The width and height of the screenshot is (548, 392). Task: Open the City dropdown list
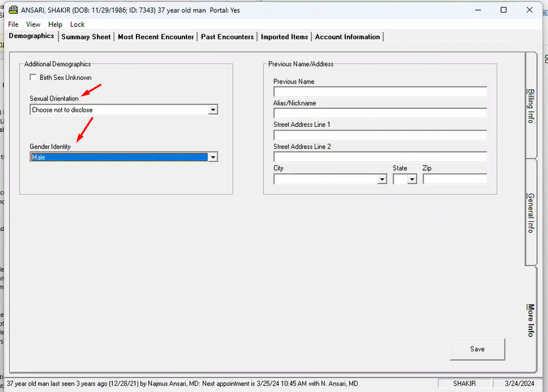382,179
